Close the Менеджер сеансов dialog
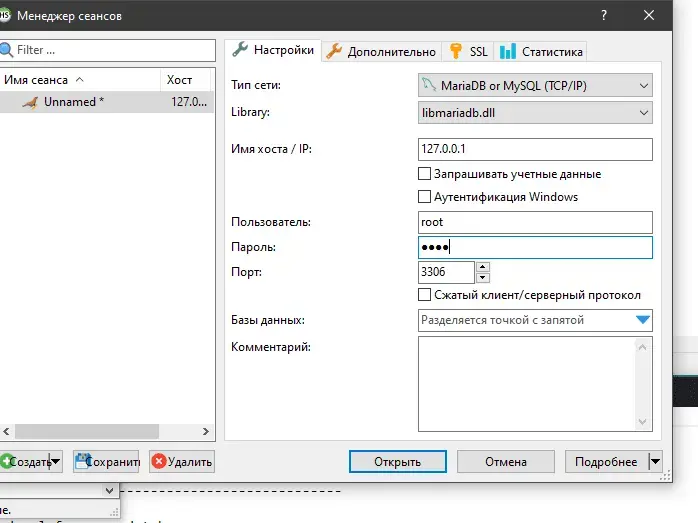 coord(649,15)
